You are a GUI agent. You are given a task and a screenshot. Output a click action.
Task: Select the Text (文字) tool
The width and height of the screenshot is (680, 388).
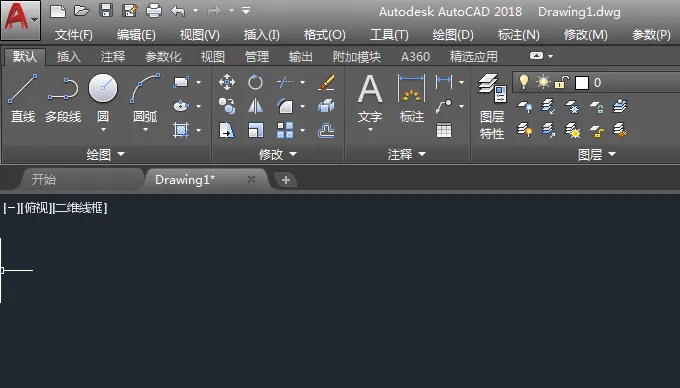[x=370, y=98]
